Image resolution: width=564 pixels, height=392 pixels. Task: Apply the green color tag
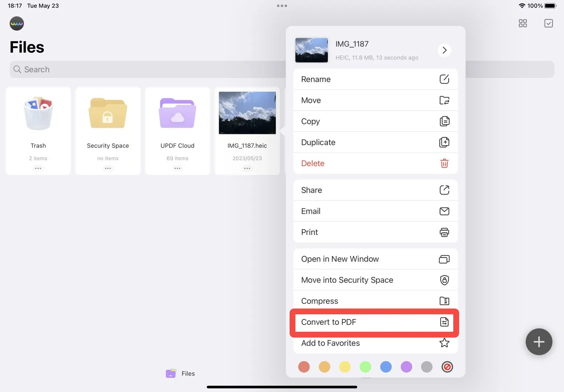[x=365, y=367]
